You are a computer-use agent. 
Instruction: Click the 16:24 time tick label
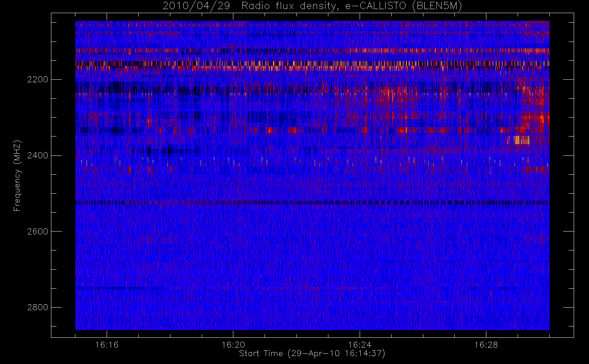(360, 345)
